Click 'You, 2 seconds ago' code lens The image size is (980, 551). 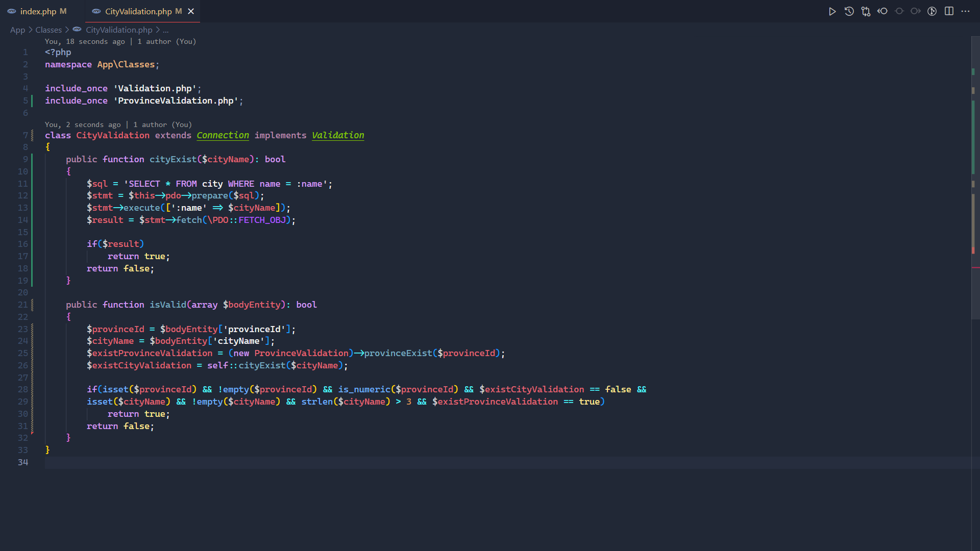coord(83,124)
